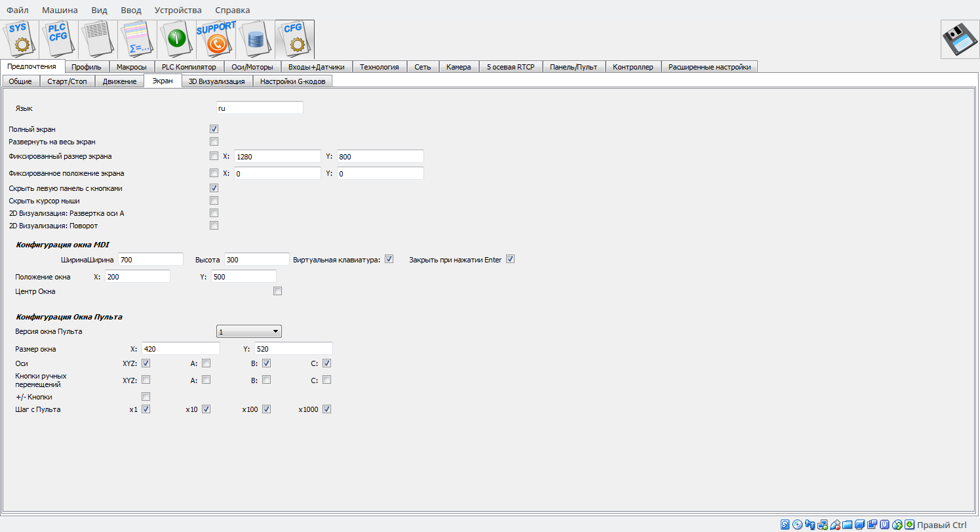Open the database cylinder icon

pyautogui.click(x=256, y=39)
